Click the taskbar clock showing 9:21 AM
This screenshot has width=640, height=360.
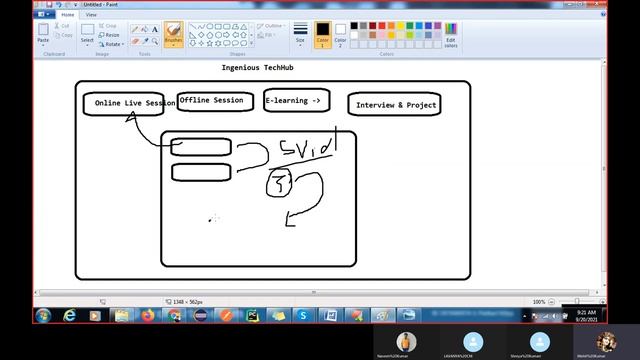coord(586,316)
